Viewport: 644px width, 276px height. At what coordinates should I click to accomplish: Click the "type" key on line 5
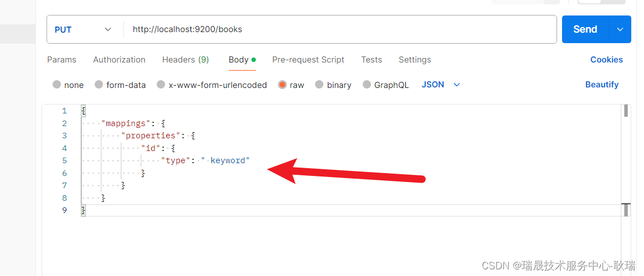tap(176, 160)
